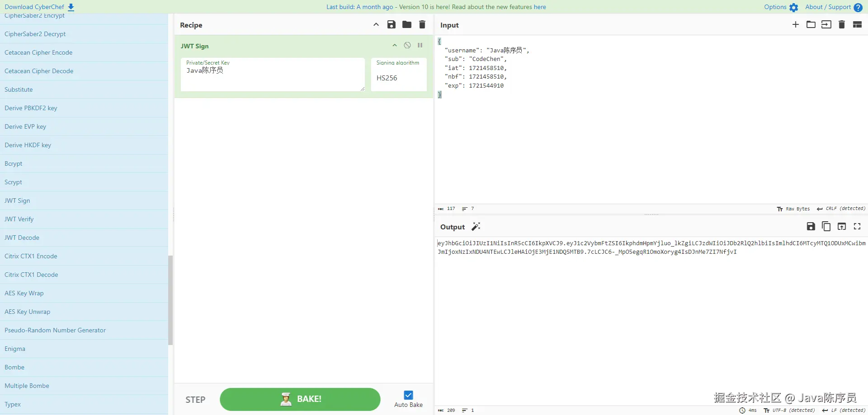868x415 pixels.
Task: Select the AES Key Wrap operation
Action: coord(84,293)
